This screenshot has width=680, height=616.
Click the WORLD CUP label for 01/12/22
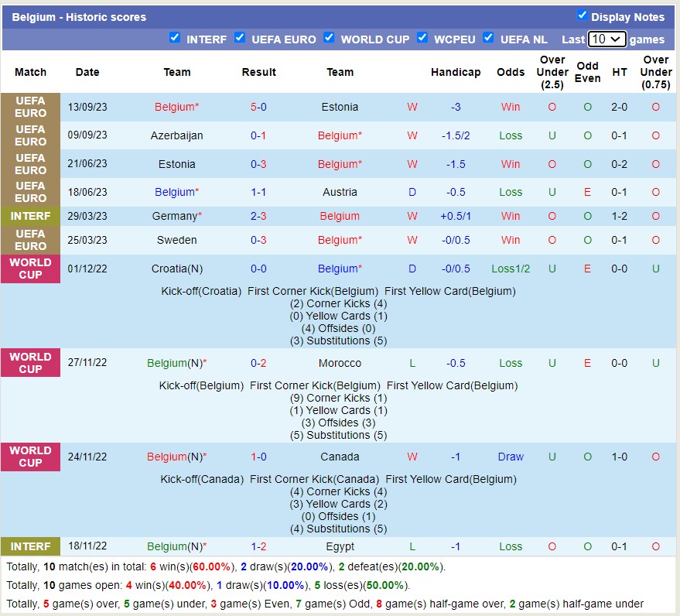pyautogui.click(x=31, y=269)
